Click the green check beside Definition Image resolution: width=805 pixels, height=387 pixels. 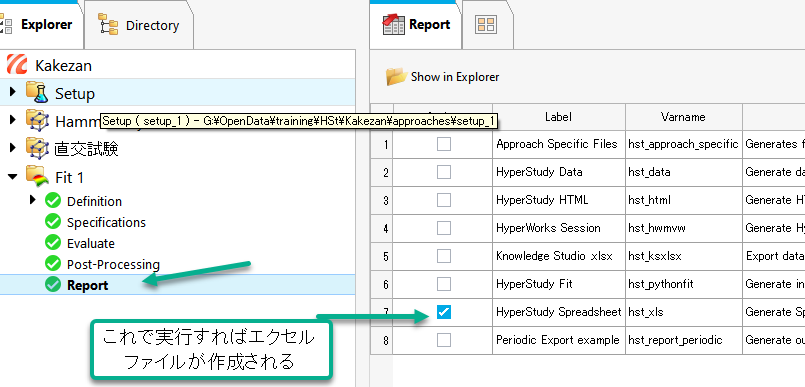pyautogui.click(x=52, y=201)
